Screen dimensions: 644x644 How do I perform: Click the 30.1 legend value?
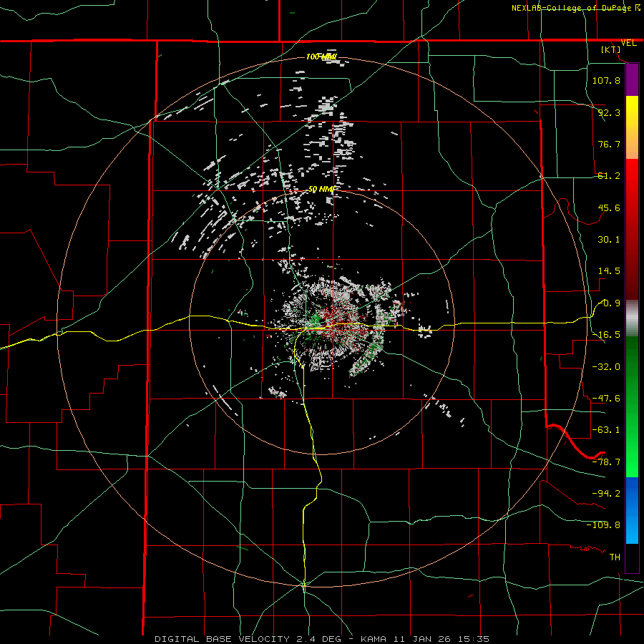pyautogui.click(x=609, y=240)
